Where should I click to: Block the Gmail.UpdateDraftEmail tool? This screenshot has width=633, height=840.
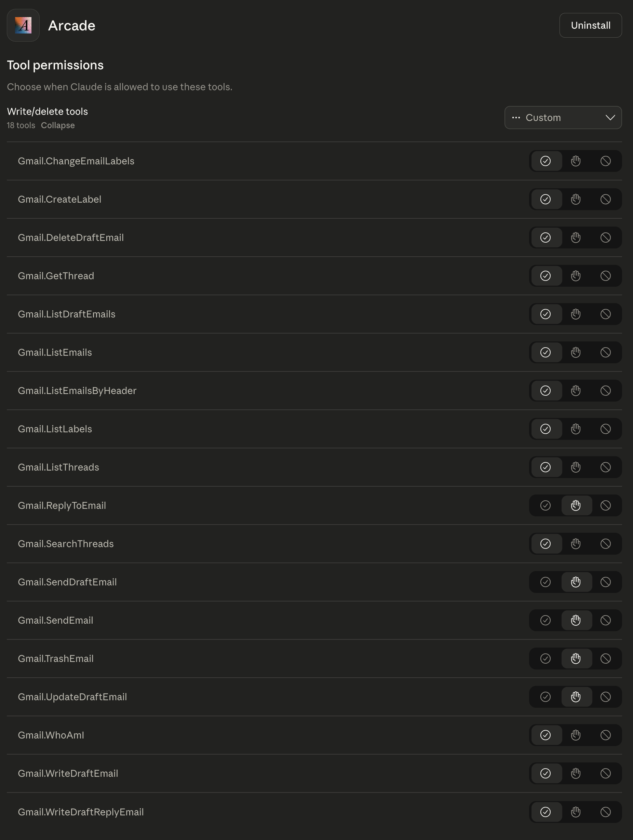click(605, 697)
